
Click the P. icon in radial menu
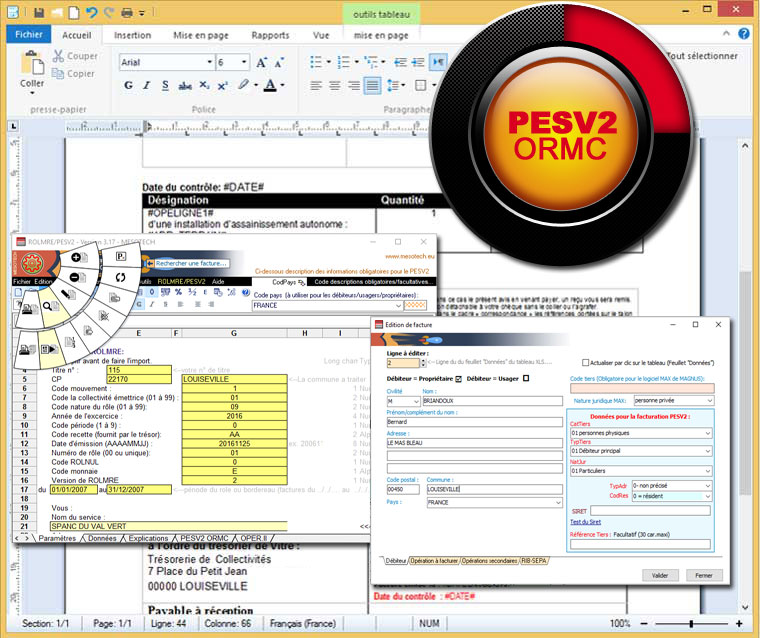(x=121, y=255)
